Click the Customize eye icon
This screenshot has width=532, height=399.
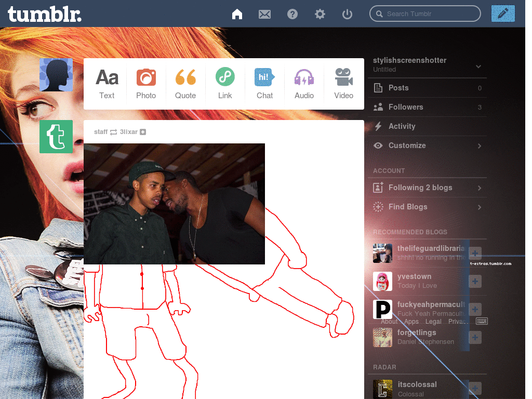click(x=378, y=145)
